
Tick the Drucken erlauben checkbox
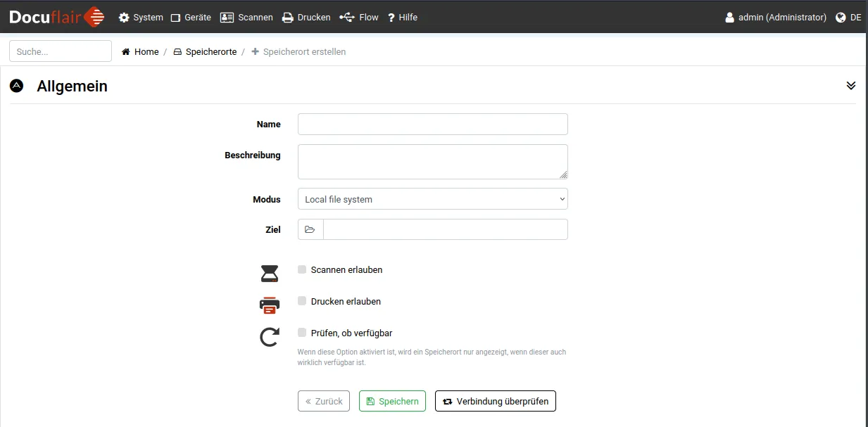[x=302, y=301]
